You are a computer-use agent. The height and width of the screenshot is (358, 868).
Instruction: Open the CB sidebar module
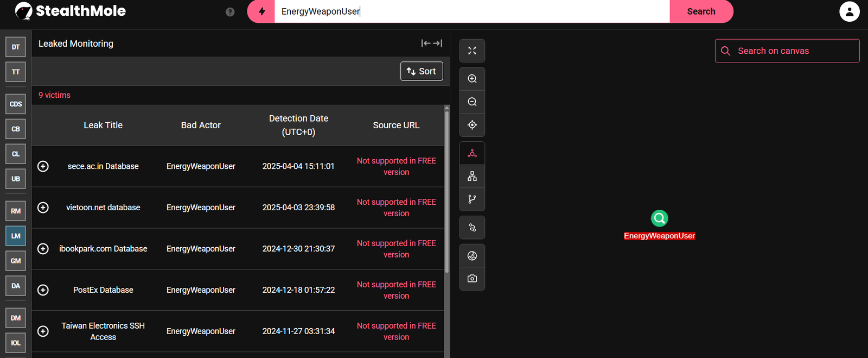point(16,129)
